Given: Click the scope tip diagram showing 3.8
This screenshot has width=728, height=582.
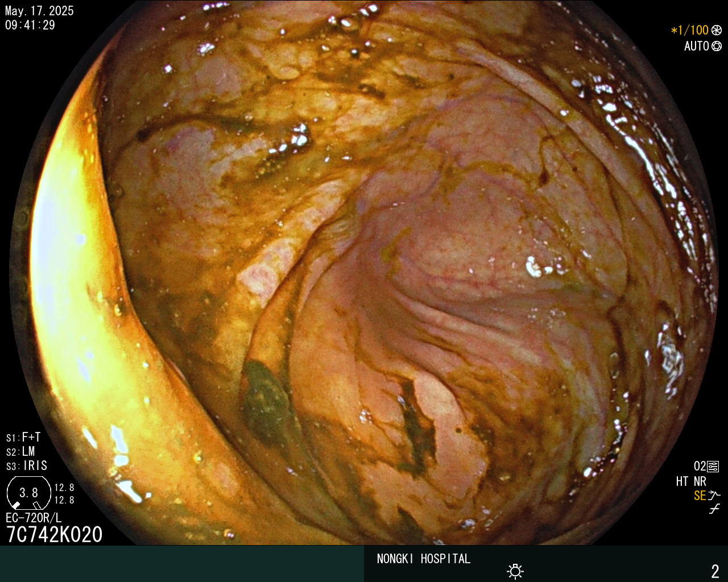Looking at the screenshot, I should 28,493.
